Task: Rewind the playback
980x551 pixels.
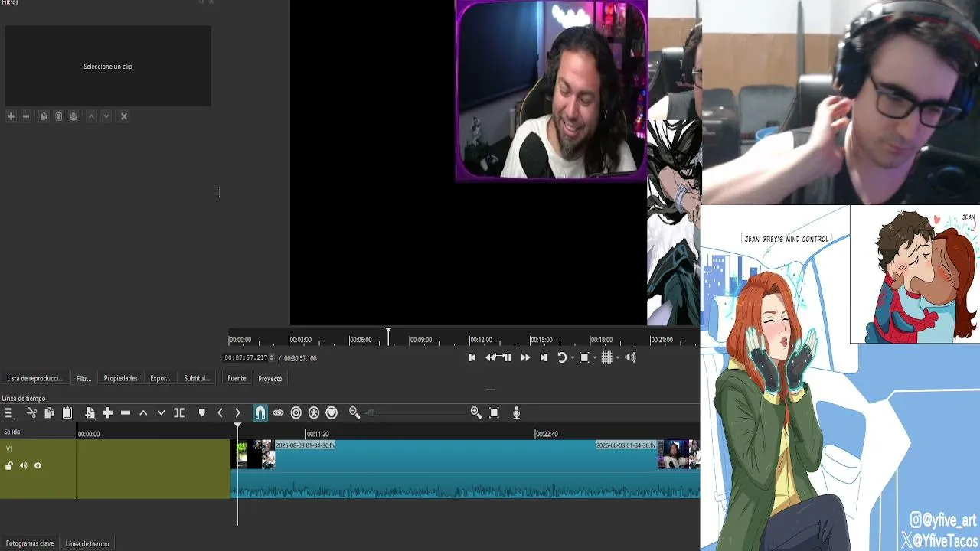Action: [x=490, y=357]
